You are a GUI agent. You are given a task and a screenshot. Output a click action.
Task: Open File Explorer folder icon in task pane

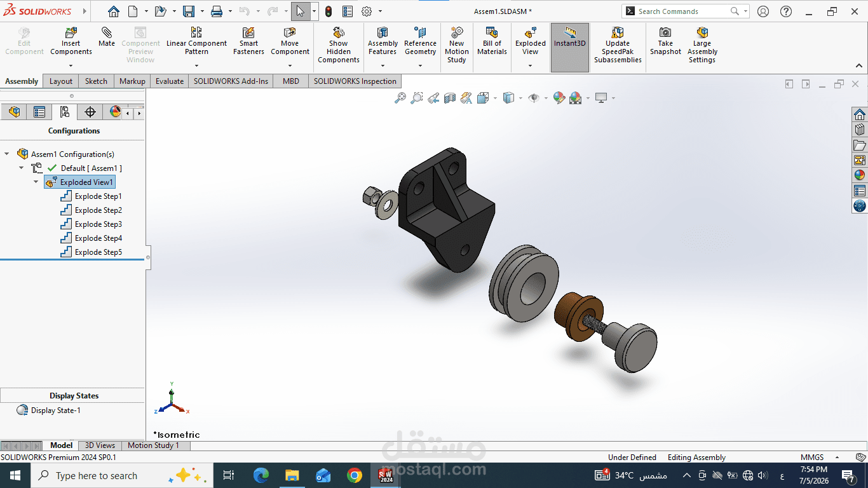pyautogui.click(x=860, y=145)
